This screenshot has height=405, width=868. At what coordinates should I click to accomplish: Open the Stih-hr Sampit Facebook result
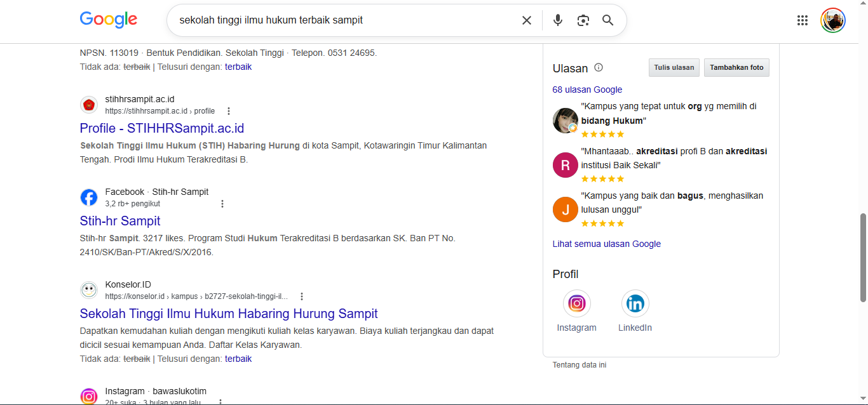(x=120, y=221)
